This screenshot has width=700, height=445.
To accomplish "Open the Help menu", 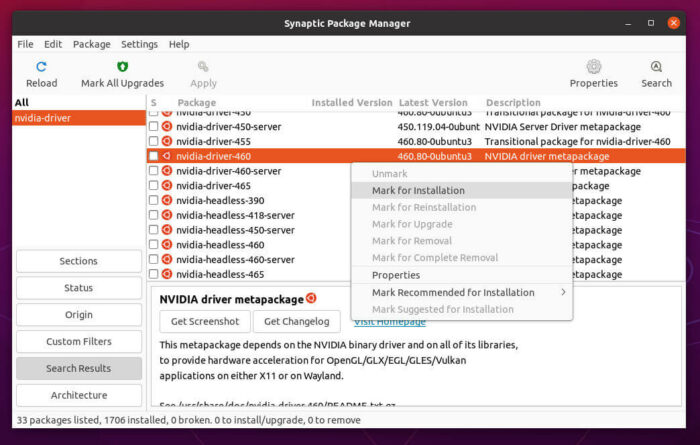I will click(179, 44).
